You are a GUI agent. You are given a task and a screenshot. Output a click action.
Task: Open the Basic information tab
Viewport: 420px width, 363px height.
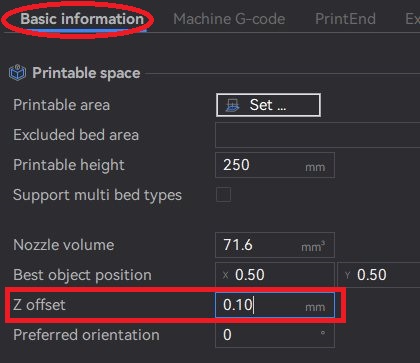point(82,19)
